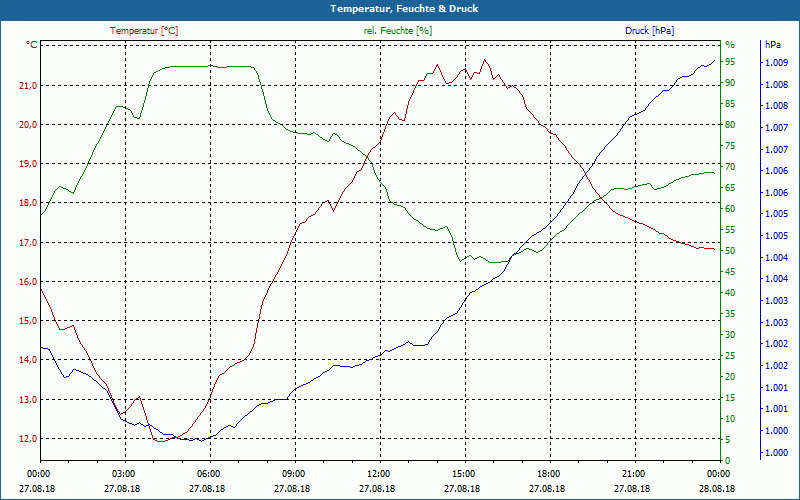Click the '70' humidity axis value
Image resolution: width=800 pixels, height=500 pixels.
tap(730, 167)
